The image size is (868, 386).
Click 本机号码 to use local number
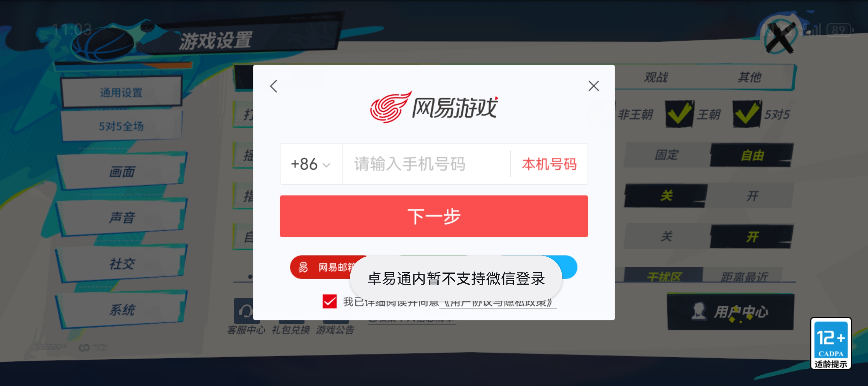click(549, 164)
